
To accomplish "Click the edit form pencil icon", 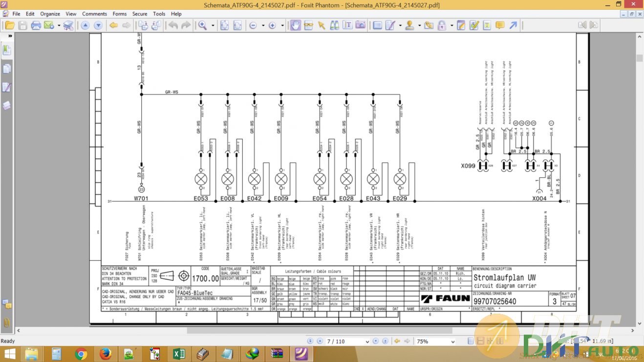I will coord(474,25).
